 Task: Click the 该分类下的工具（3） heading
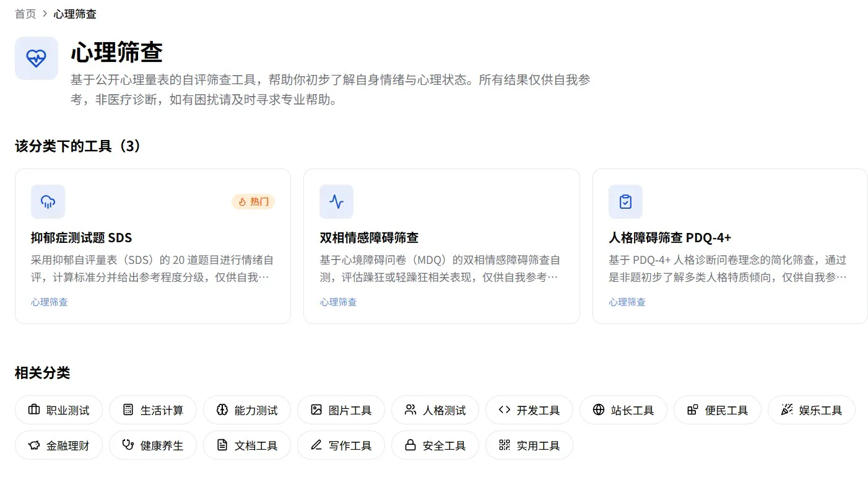coord(78,146)
